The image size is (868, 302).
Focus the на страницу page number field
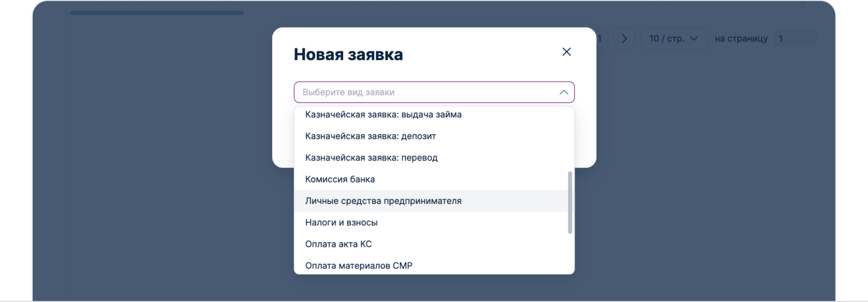point(794,39)
